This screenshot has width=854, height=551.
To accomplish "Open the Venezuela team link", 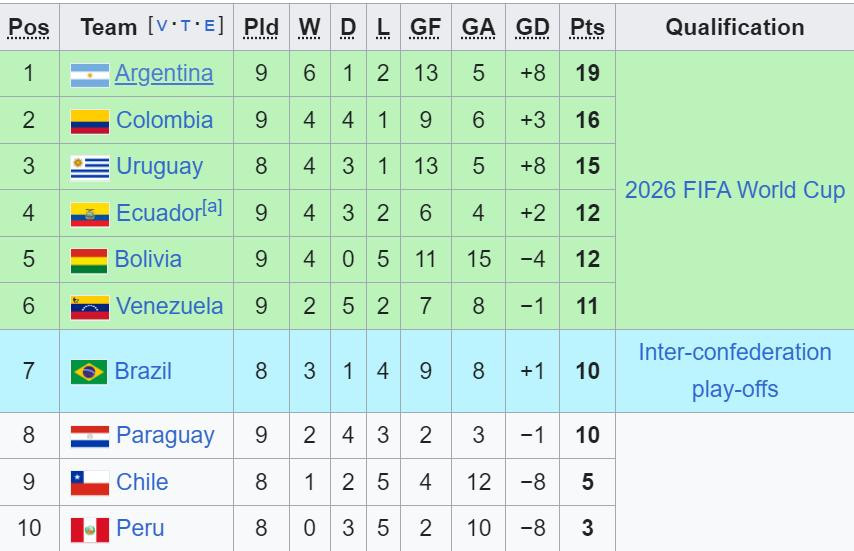I will pyautogui.click(x=169, y=306).
